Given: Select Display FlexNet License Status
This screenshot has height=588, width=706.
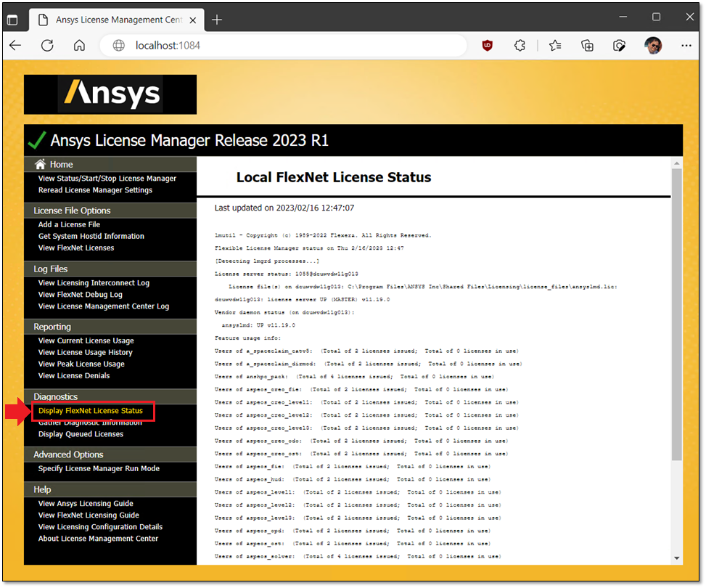Looking at the screenshot, I should tap(91, 411).
